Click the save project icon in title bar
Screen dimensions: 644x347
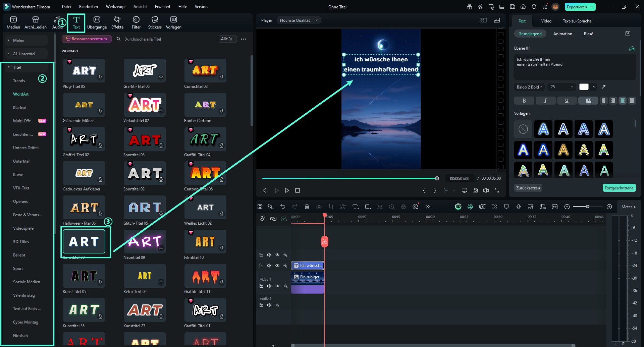pos(513,7)
